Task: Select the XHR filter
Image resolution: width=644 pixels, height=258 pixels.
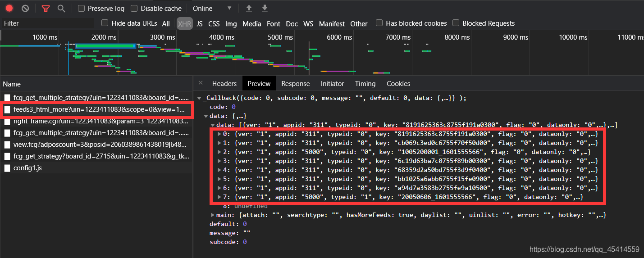Action: point(185,23)
